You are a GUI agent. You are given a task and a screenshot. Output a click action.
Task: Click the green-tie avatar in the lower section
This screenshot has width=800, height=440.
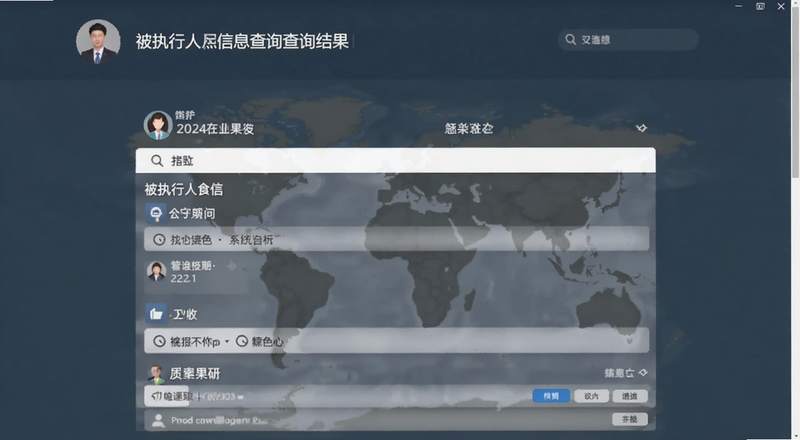click(x=156, y=374)
